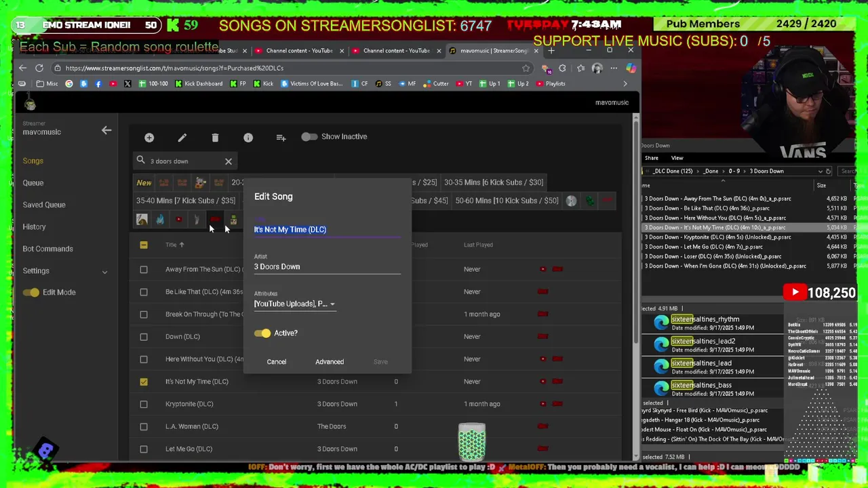Expand the bookmarks overflow chevron

click(x=625, y=83)
